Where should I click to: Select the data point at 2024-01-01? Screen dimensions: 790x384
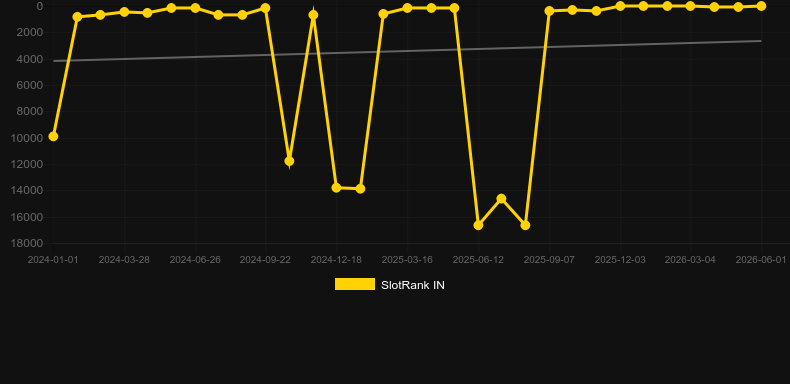click(53, 137)
